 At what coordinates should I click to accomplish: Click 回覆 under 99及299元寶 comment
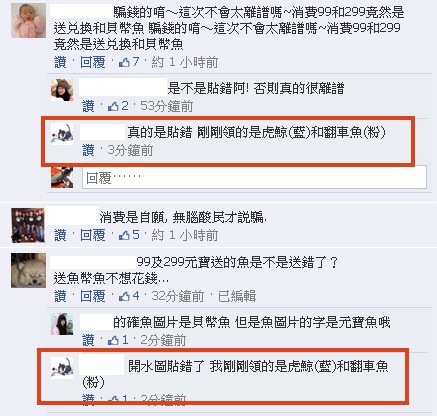point(93,296)
